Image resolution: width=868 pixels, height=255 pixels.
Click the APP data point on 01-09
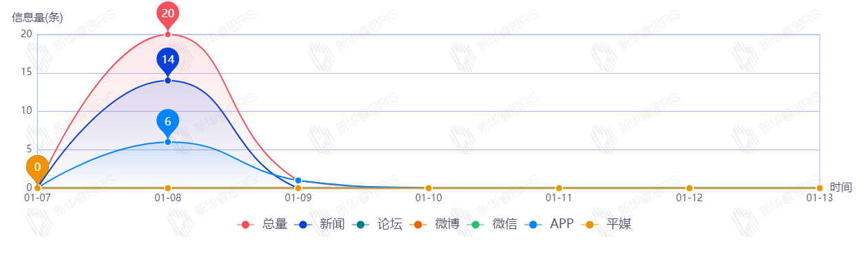(x=298, y=181)
